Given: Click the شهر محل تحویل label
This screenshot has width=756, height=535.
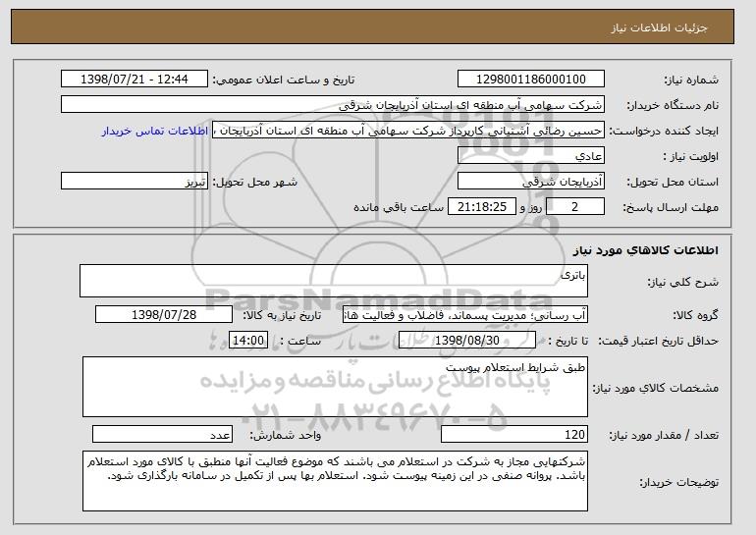Looking at the screenshot, I should click(255, 183).
